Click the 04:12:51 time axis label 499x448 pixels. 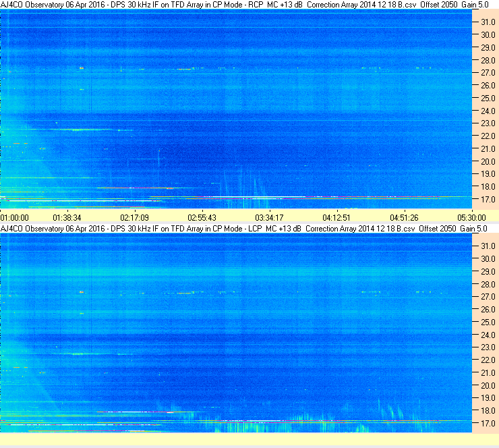click(x=336, y=218)
